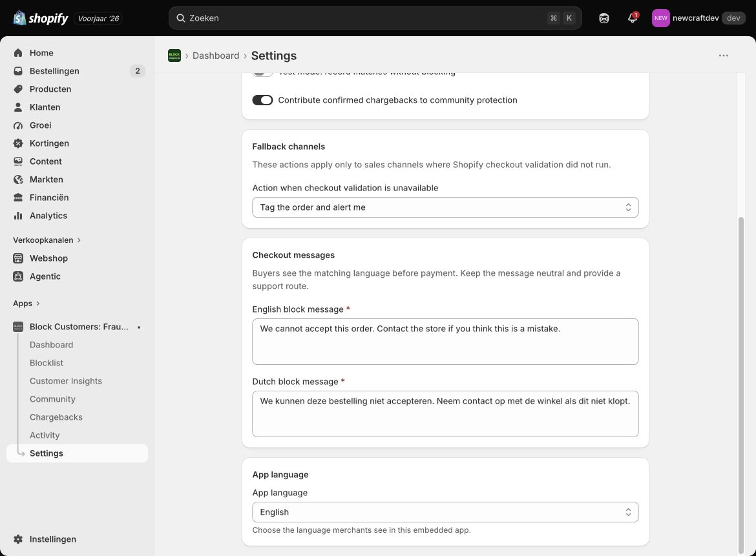Click the Home house icon
Viewport: 756px width, 556px height.
click(18, 53)
